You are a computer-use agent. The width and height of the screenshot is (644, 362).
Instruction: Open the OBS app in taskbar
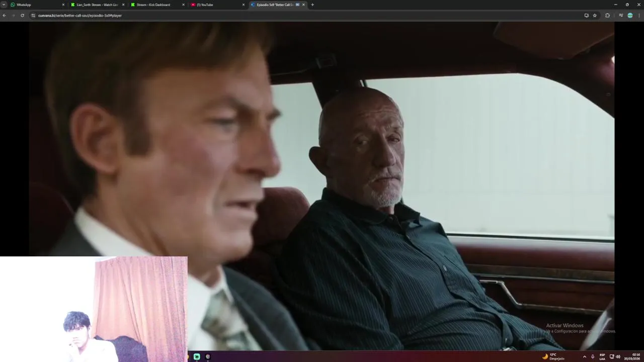pos(208,356)
